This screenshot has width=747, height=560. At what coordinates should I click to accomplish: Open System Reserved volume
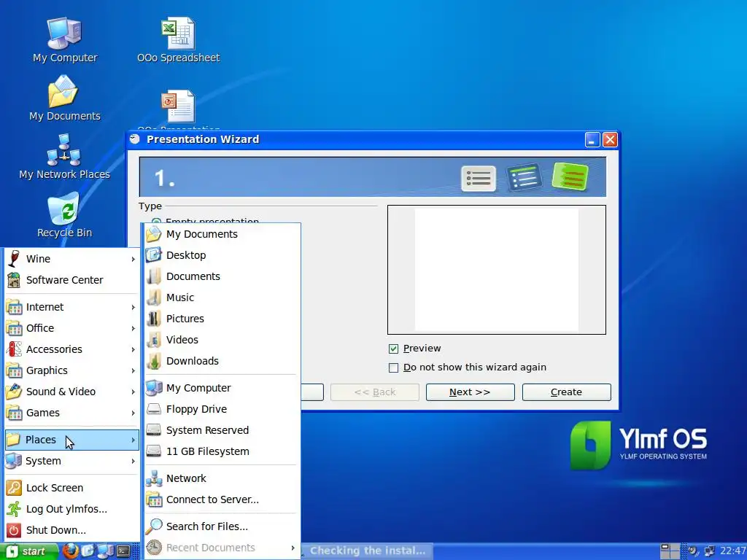221,430
